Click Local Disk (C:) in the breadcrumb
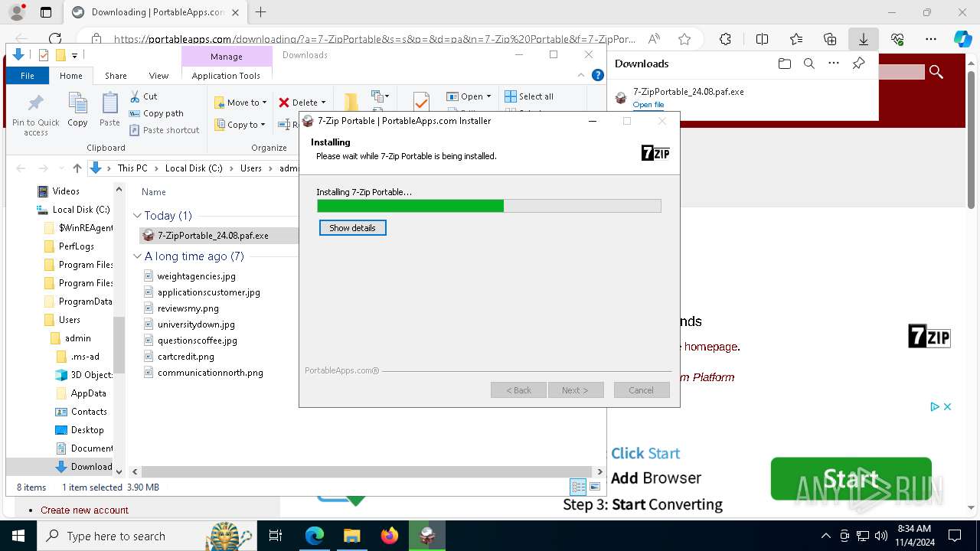Image resolution: width=980 pixels, height=551 pixels. (x=194, y=168)
